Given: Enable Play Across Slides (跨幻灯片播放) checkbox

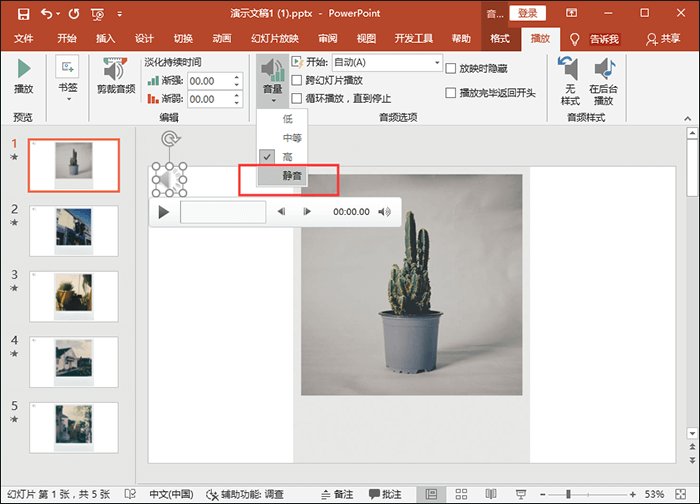Looking at the screenshot, I should point(297,80).
